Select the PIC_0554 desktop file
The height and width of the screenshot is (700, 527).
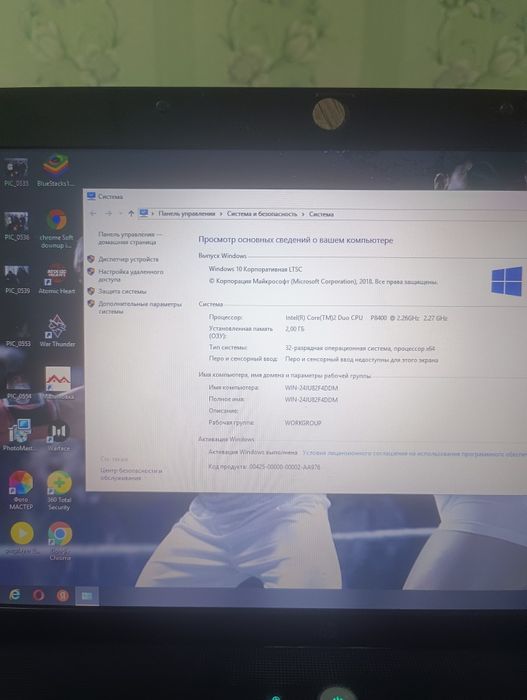click(18, 385)
